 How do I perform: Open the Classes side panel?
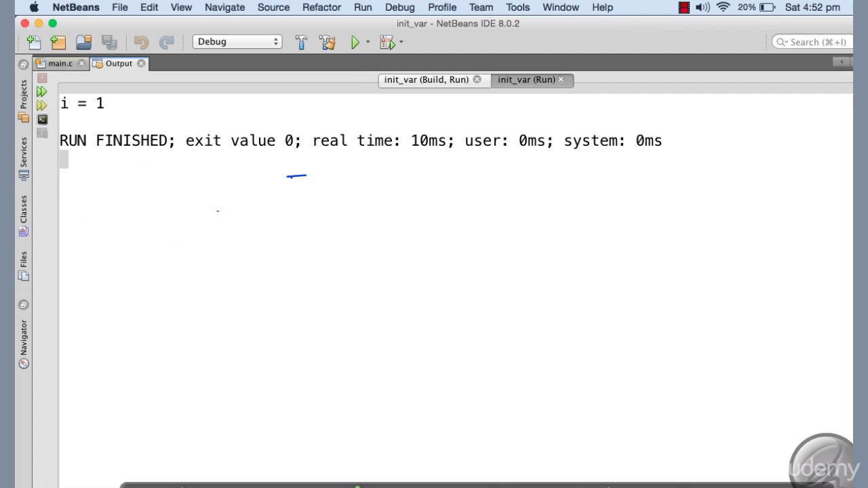click(24, 216)
